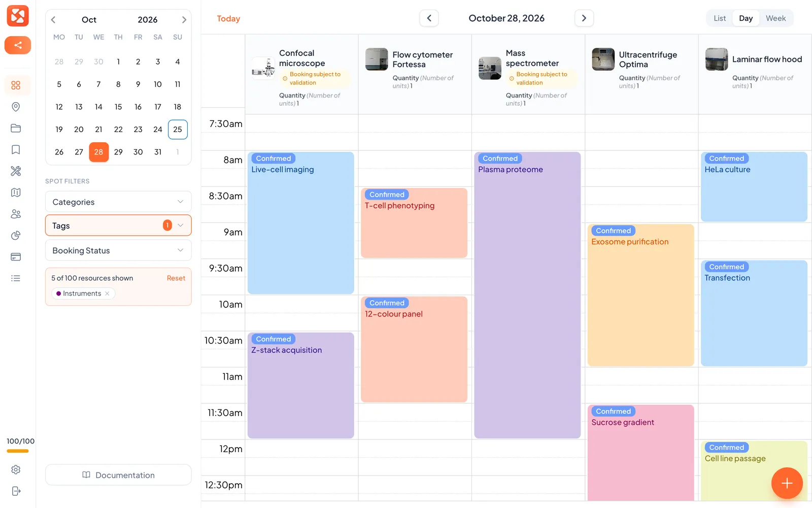Image resolution: width=812 pixels, height=508 pixels.
Task: Open the folder icon in sidebar
Action: (16, 128)
